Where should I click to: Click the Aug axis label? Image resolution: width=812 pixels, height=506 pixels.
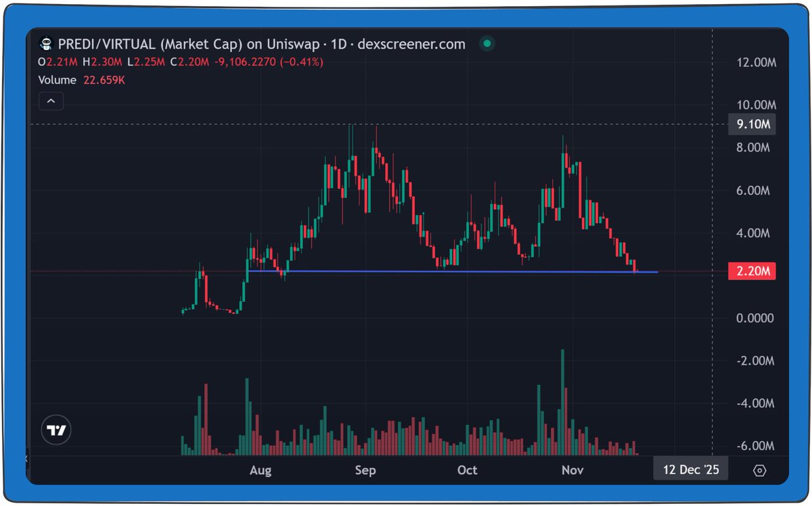point(261,469)
